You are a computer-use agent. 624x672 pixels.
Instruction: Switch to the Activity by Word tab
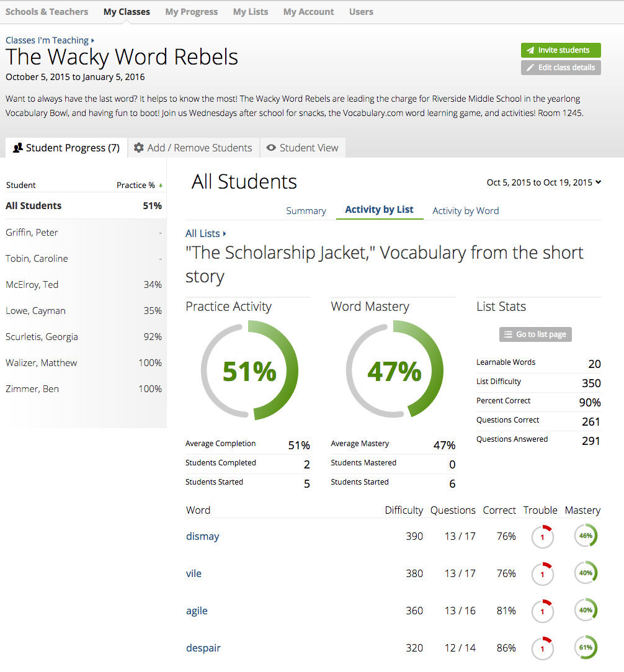tap(465, 210)
